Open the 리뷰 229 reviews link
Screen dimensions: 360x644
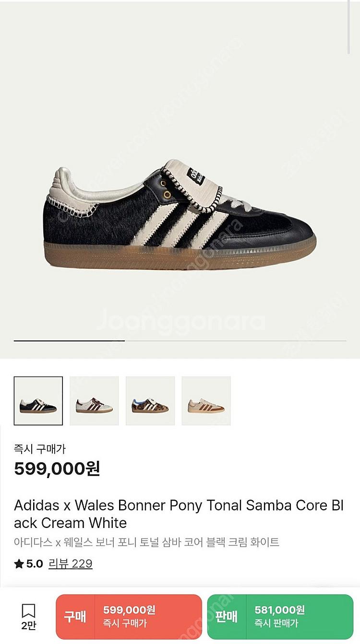70,564
